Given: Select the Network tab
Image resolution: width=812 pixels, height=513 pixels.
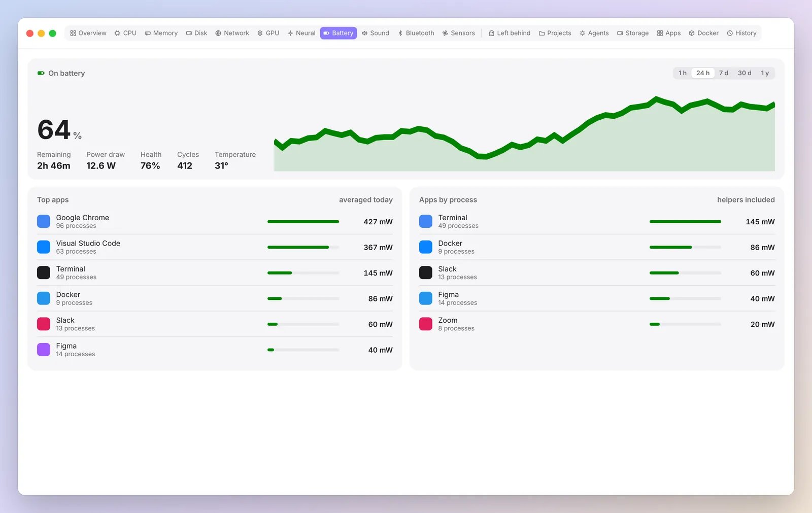Looking at the screenshot, I should 232,33.
